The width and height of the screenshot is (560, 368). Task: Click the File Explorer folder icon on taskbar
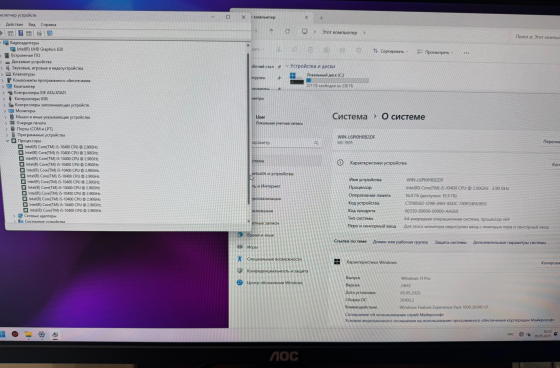click(28, 334)
